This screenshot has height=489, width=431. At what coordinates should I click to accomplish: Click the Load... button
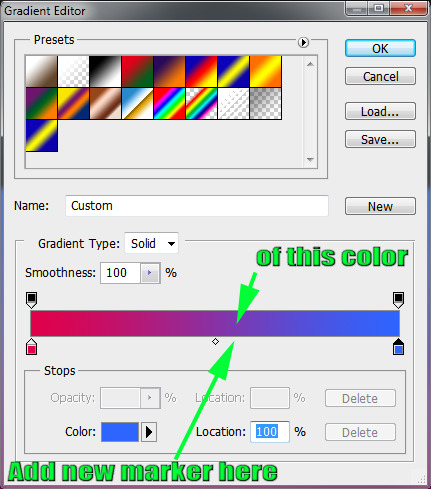[380, 111]
